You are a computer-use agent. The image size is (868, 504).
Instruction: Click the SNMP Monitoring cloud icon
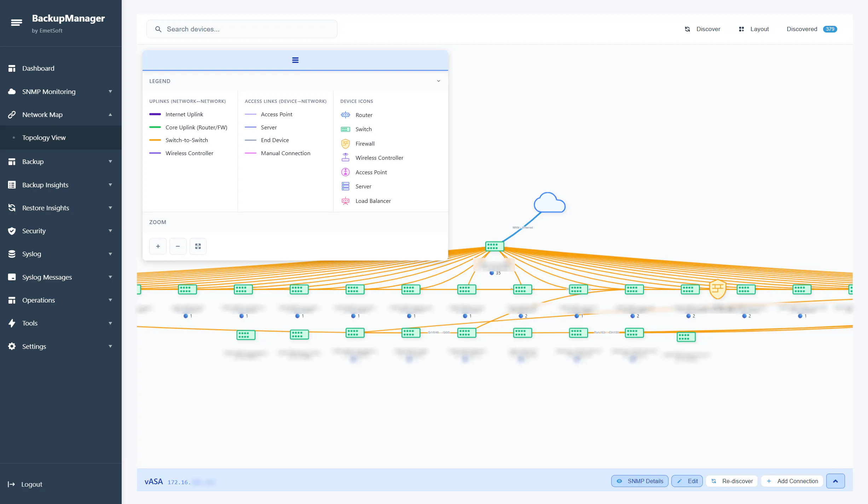(x=12, y=92)
